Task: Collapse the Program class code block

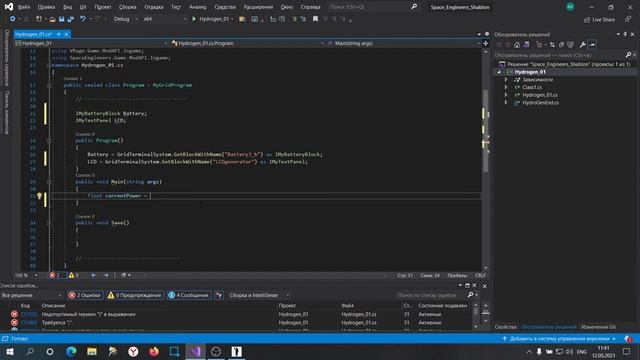Action: click(x=49, y=85)
